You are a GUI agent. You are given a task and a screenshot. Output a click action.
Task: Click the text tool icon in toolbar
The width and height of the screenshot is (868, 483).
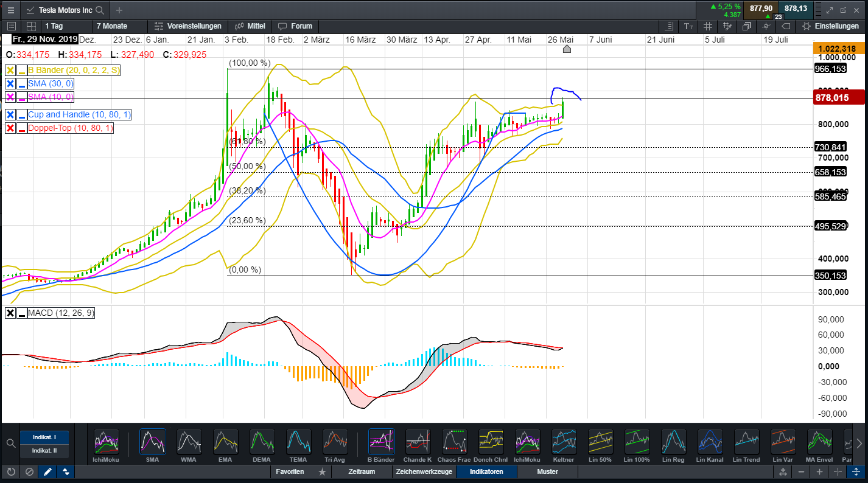click(x=688, y=26)
